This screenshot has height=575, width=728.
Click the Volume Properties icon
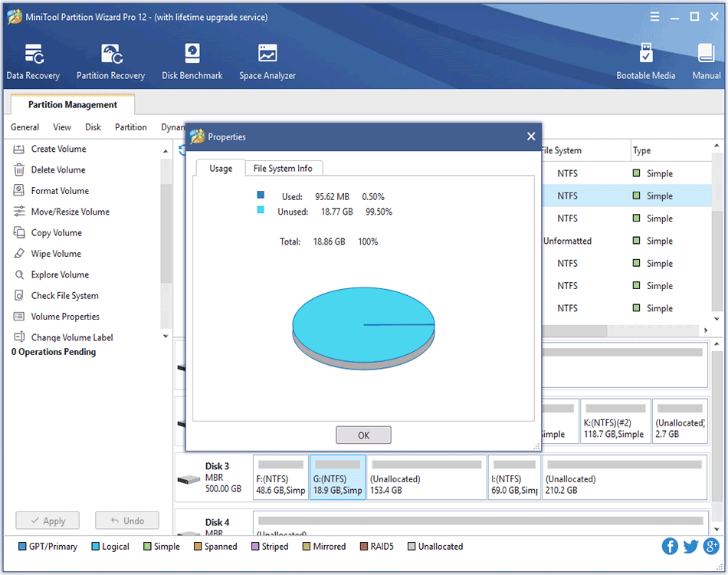click(x=18, y=317)
